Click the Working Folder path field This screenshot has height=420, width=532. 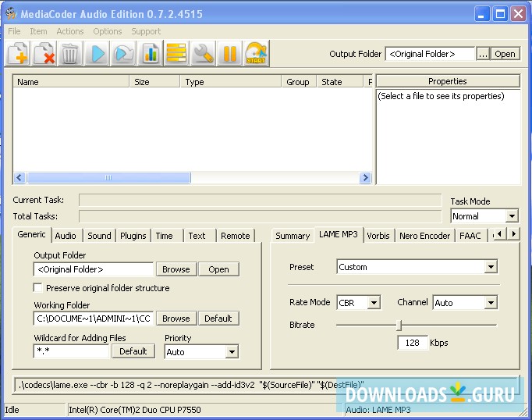pos(94,319)
